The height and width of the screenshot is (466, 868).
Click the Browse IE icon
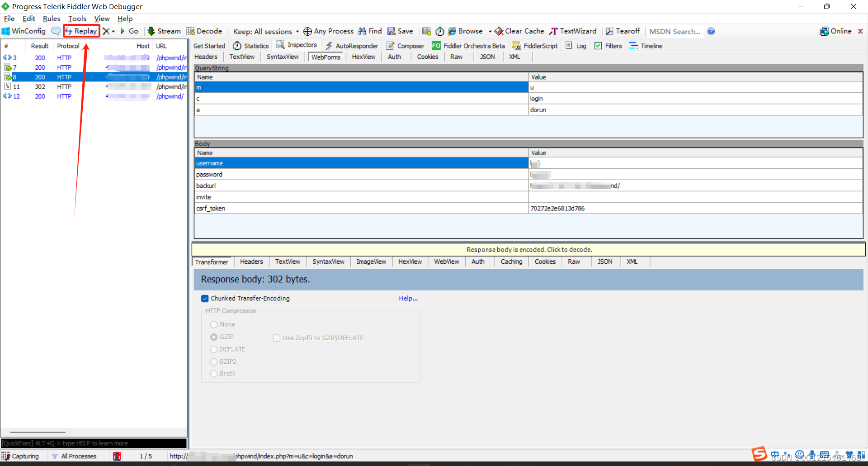452,31
